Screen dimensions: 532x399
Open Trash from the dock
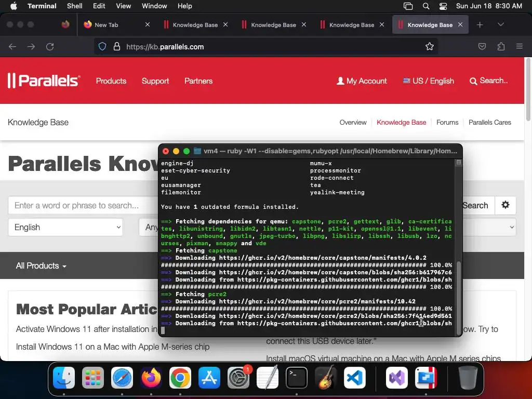(468, 378)
